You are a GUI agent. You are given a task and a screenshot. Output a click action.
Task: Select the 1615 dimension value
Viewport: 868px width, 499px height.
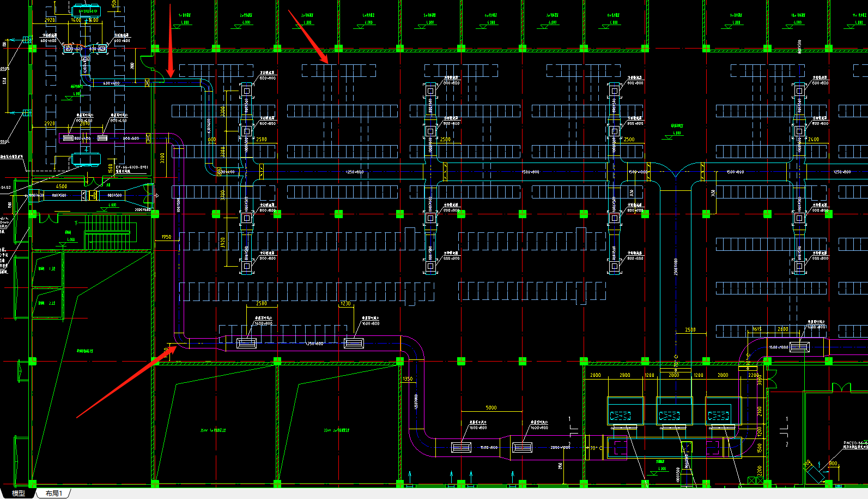click(x=757, y=329)
